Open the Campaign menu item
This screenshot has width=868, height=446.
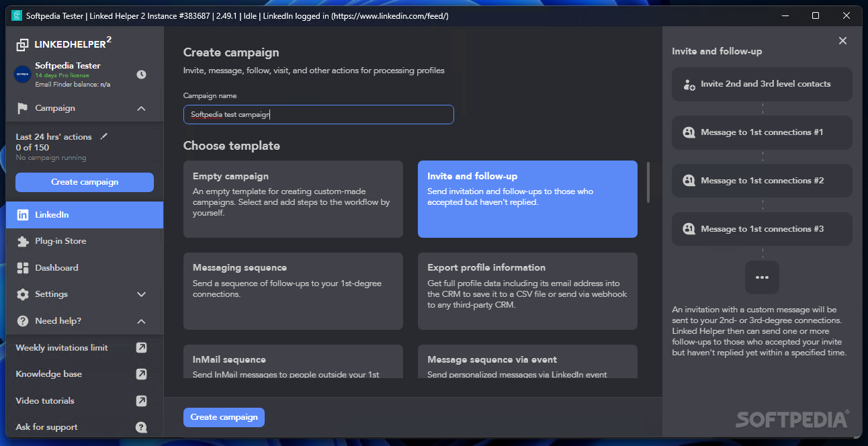85,108
